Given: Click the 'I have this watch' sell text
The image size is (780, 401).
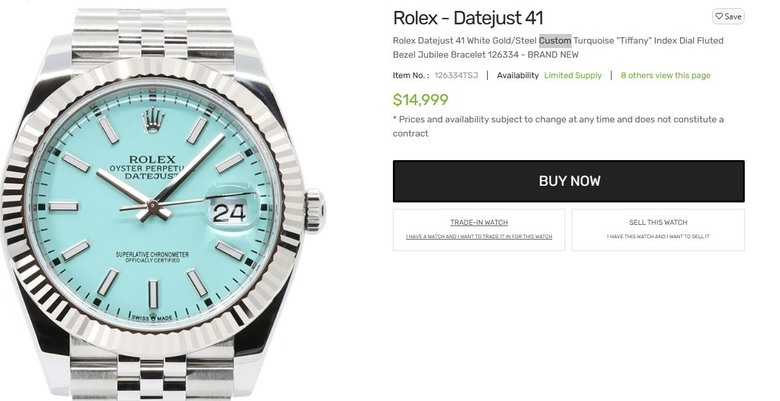Looking at the screenshot, I should (658, 237).
